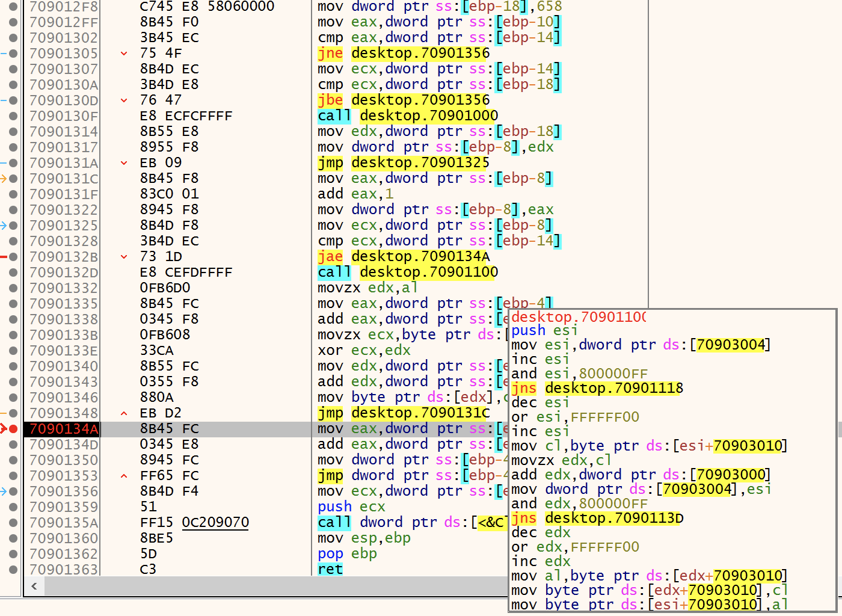Click the red down-arrow beside bytes 75 4F
Viewport: 842px width, 616px height.
(124, 54)
